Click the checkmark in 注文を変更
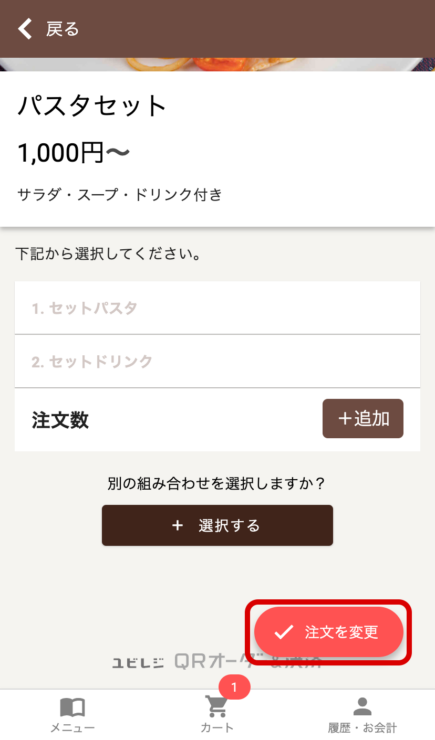This screenshot has height=740, width=435. pyautogui.click(x=284, y=632)
